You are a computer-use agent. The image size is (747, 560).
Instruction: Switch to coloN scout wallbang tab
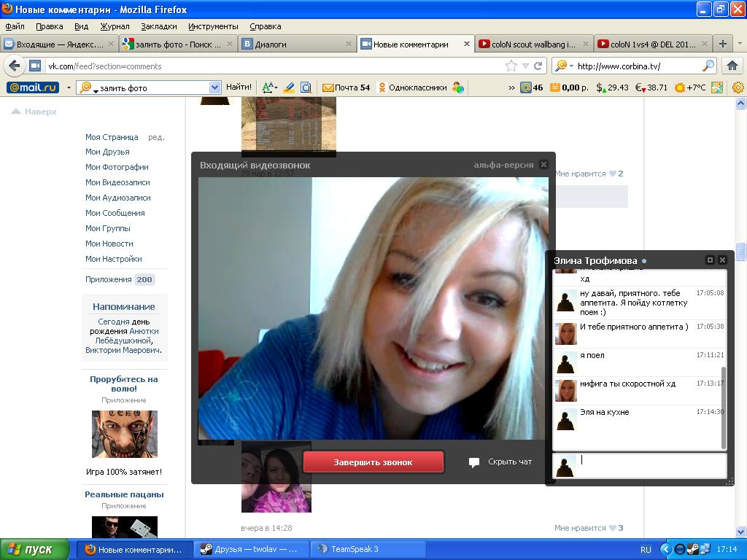[x=533, y=44]
